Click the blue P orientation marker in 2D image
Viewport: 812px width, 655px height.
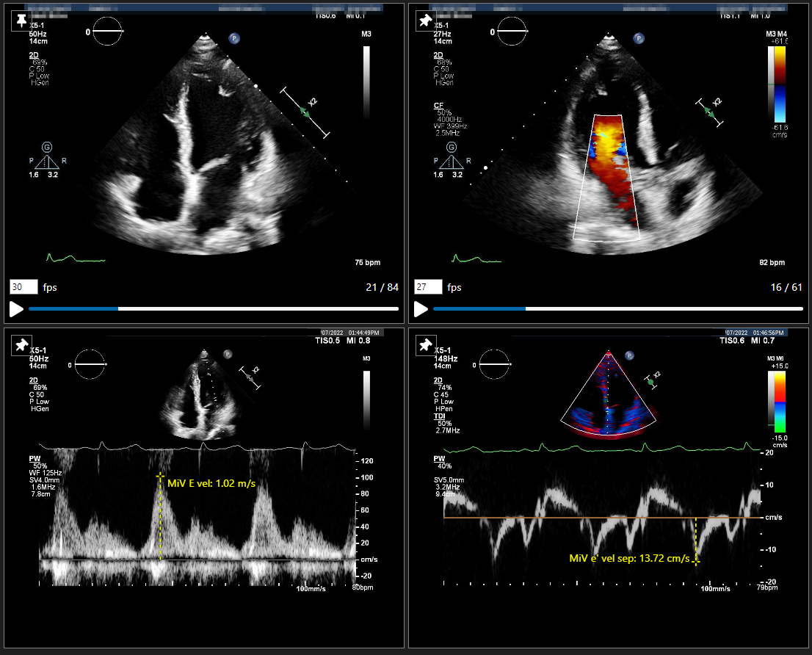[234, 37]
